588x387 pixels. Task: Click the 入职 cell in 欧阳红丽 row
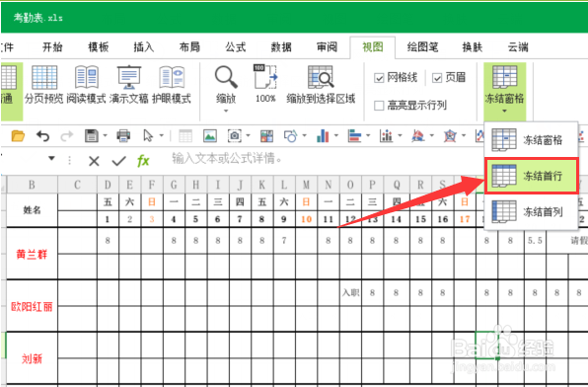point(350,293)
